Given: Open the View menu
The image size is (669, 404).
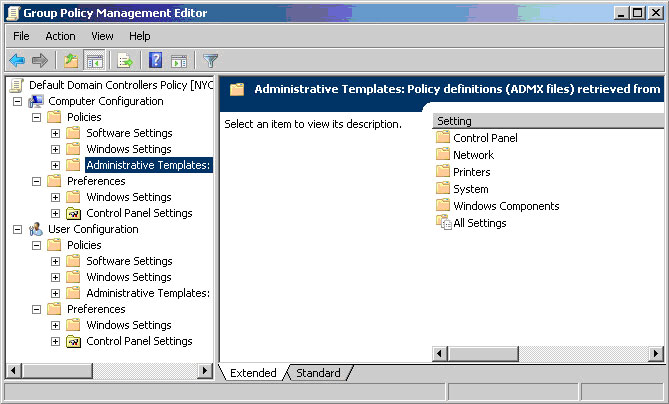Looking at the screenshot, I should 102,36.
